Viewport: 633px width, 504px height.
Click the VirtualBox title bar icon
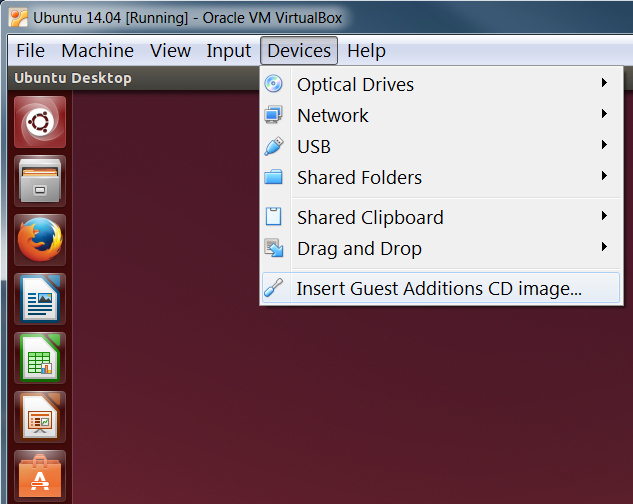[x=18, y=18]
